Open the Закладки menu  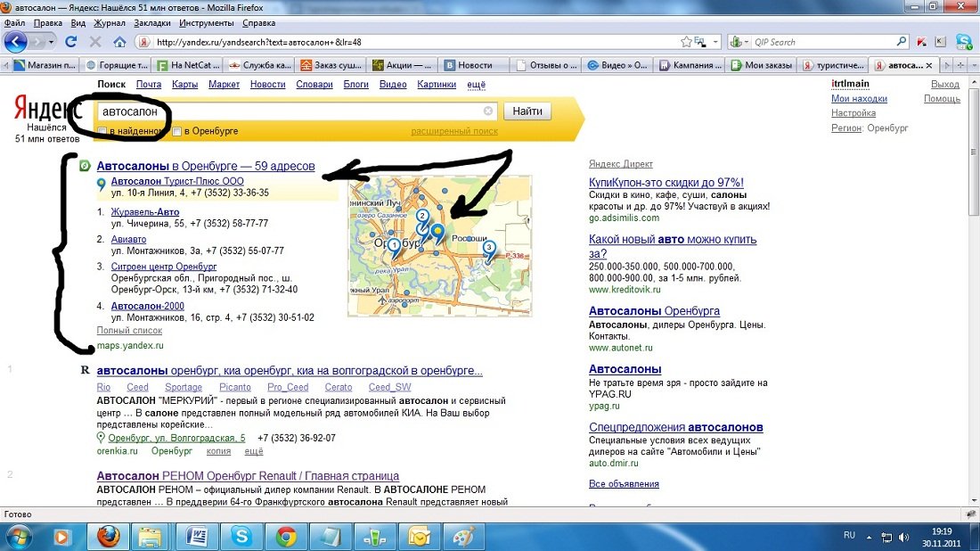152,22
